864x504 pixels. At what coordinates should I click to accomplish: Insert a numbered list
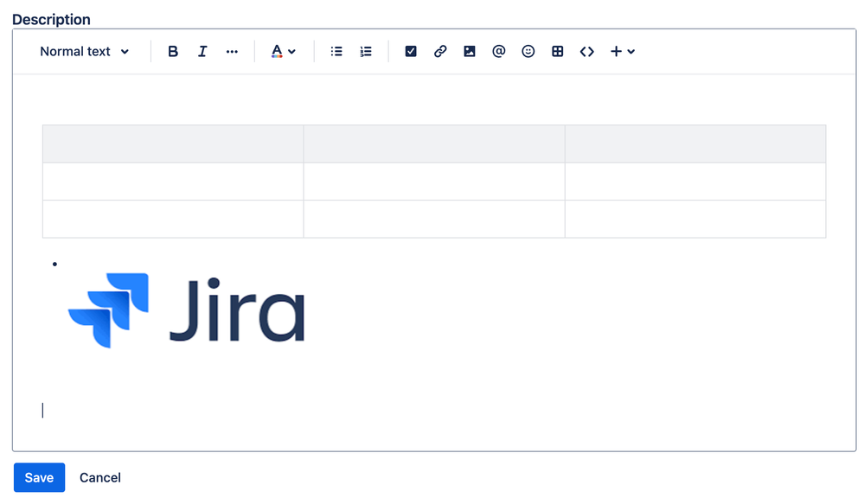pos(366,51)
